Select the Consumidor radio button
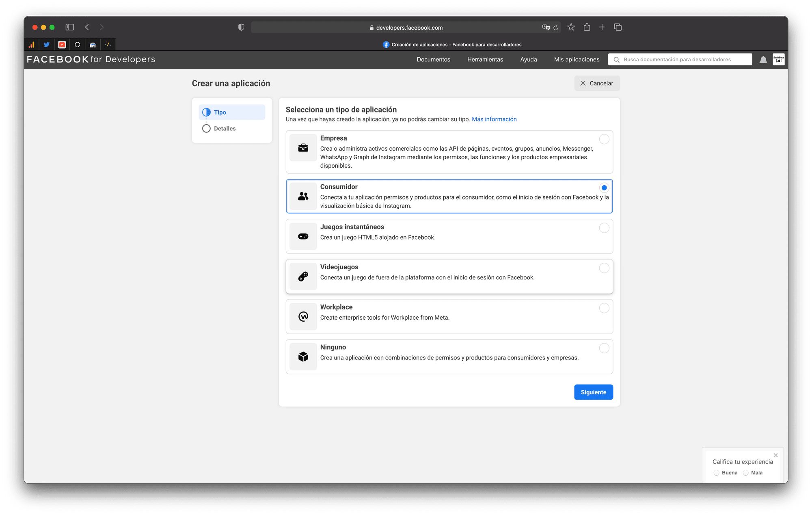Viewport: 812px width, 515px height. (604, 188)
